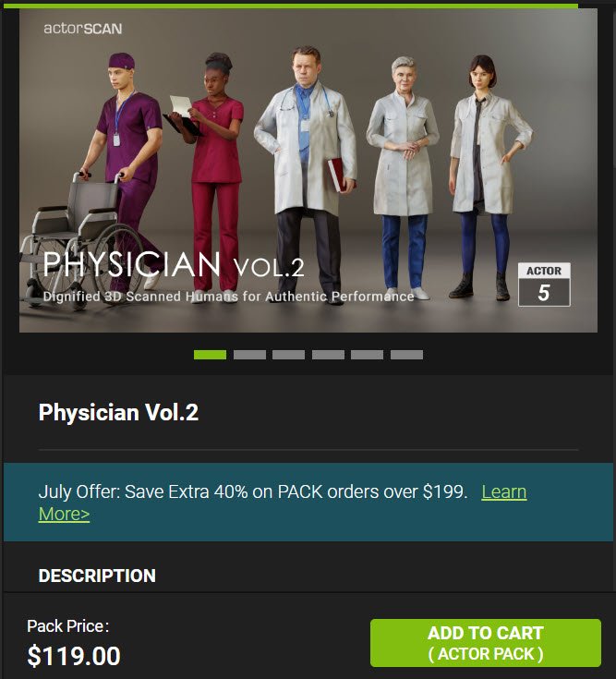
Task: Click the wheelchair in the banner image
Action: 80,242
